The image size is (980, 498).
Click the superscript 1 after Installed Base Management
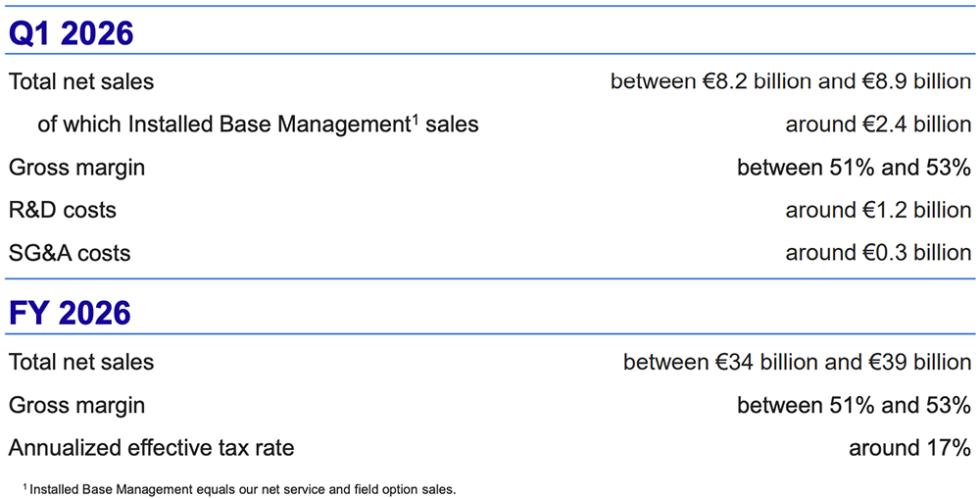414,119
